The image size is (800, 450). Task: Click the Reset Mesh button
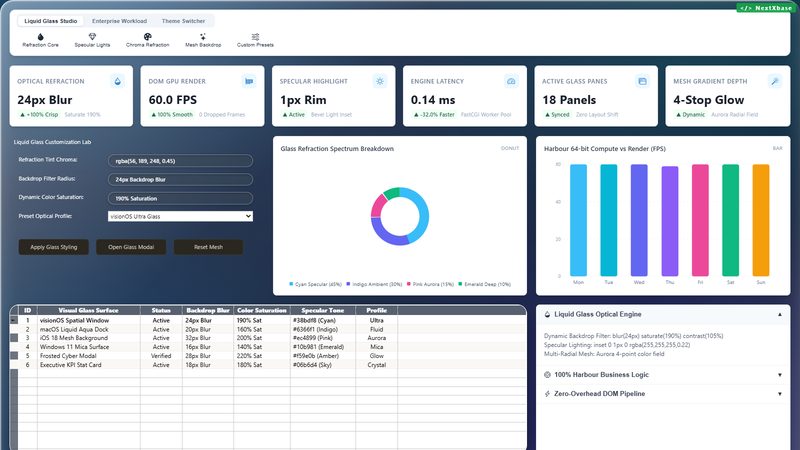(208, 247)
